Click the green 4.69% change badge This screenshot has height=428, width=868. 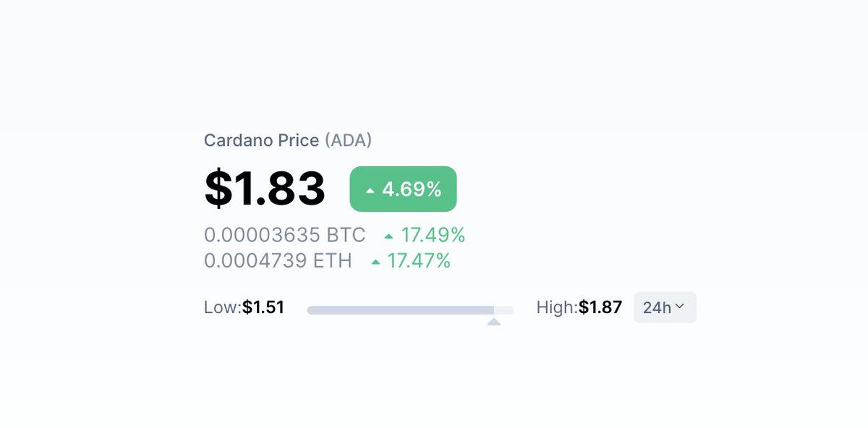(x=403, y=189)
